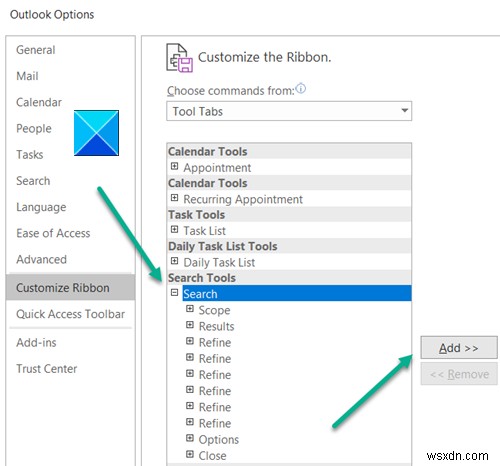Select the Daily Task List Tools header
The height and width of the screenshot is (466, 500).
coord(289,246)
